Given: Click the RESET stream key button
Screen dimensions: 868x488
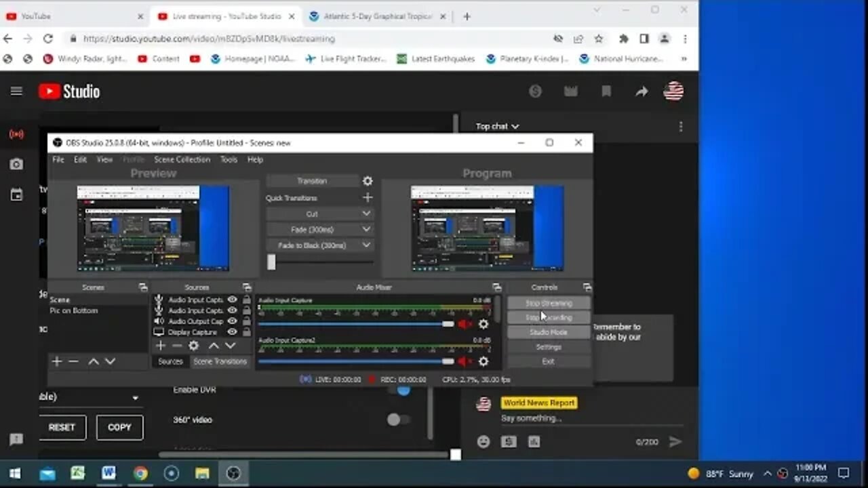Looking at the screenshot, I should pos(62,428).
